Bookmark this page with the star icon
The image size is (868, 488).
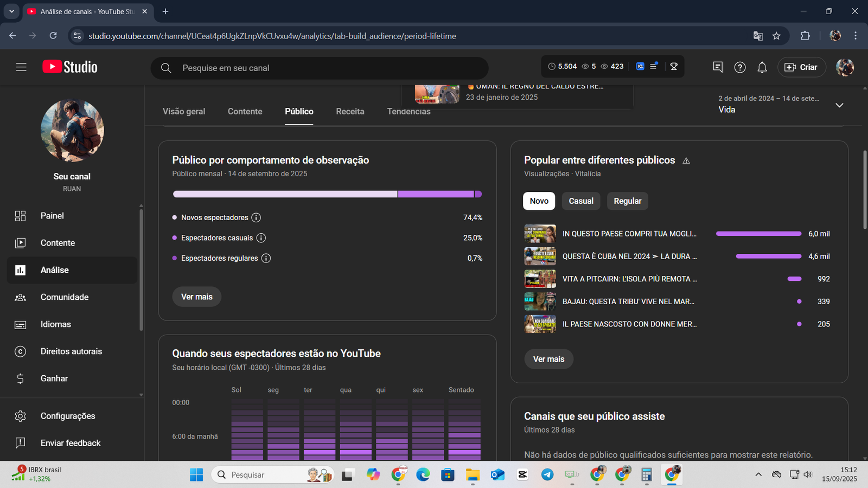click(776, 36)
